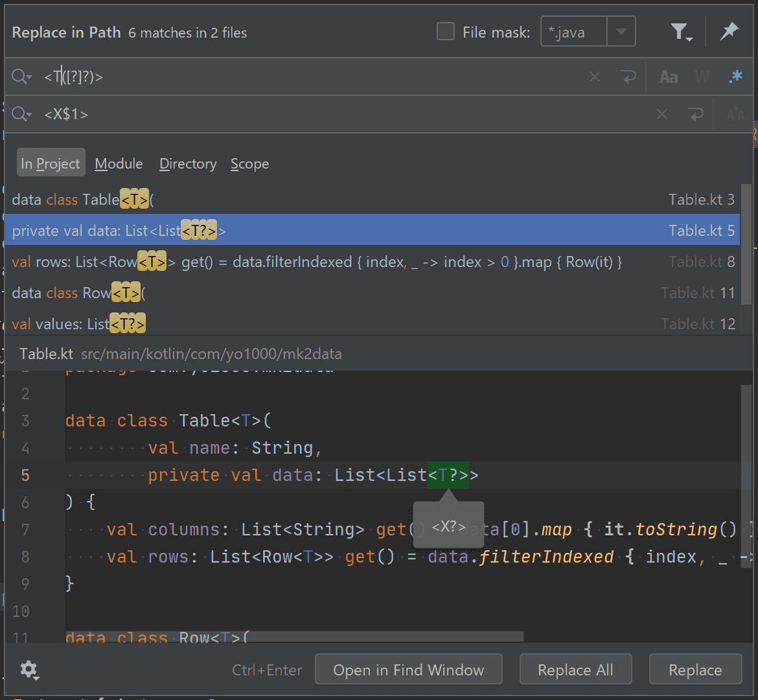The width and height of the screenshot is (758, 700).
Task: Expand the file mask dropdown arrow
Action: click(621, 32)
